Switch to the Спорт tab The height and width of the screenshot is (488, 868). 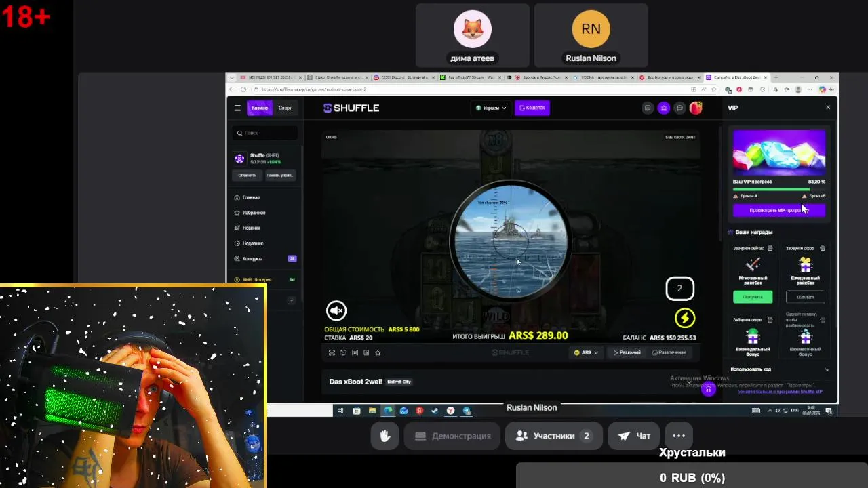pyautogui.click(x=285, y=108)
